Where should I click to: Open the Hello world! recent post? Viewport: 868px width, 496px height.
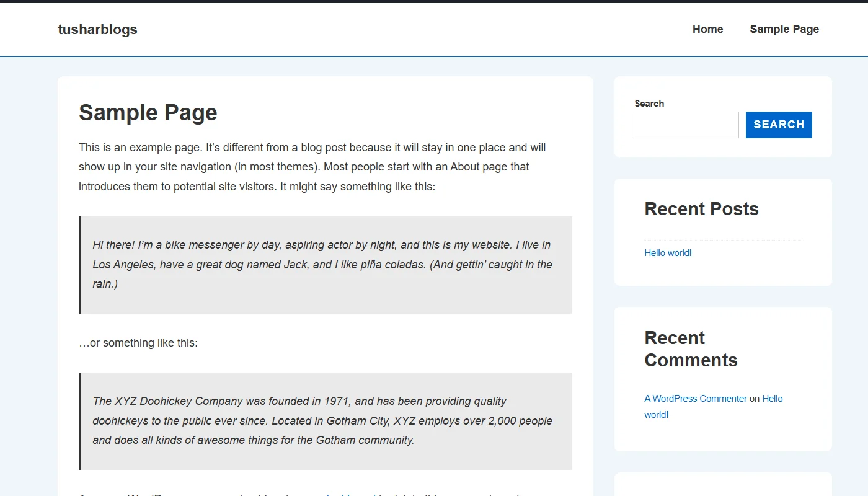(668, 253)
